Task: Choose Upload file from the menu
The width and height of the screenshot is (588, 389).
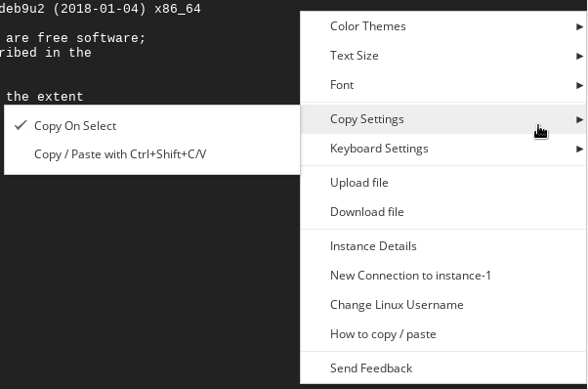Action: pyautogui.click(x=442, y=183)
